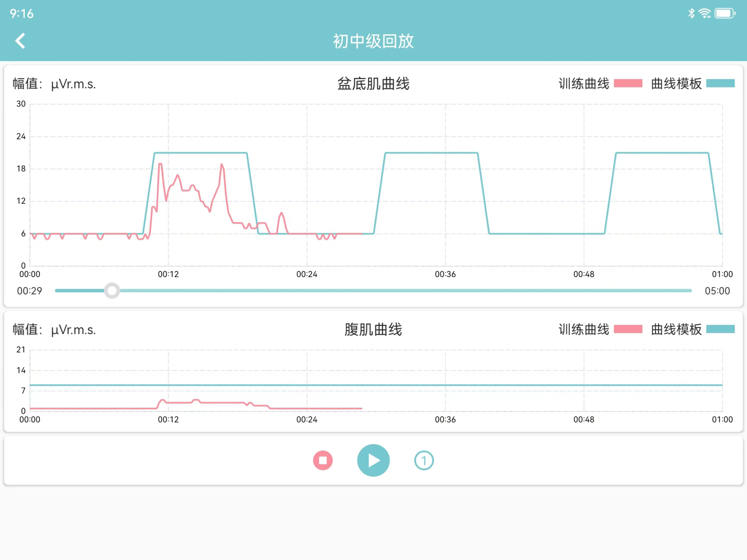
Task: Tap the circled number 1 speed icon
Action: tap(424, 460)
